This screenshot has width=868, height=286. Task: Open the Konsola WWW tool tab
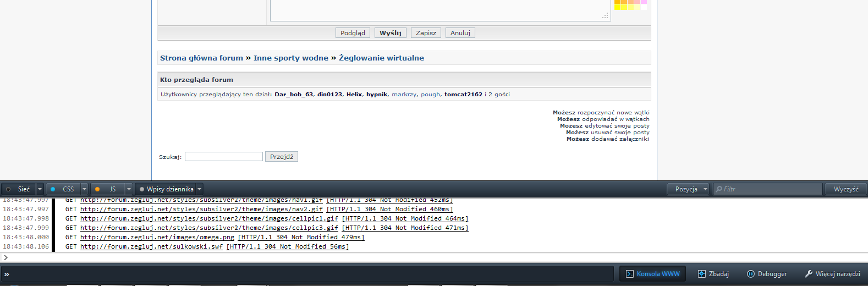pos(652,274)
